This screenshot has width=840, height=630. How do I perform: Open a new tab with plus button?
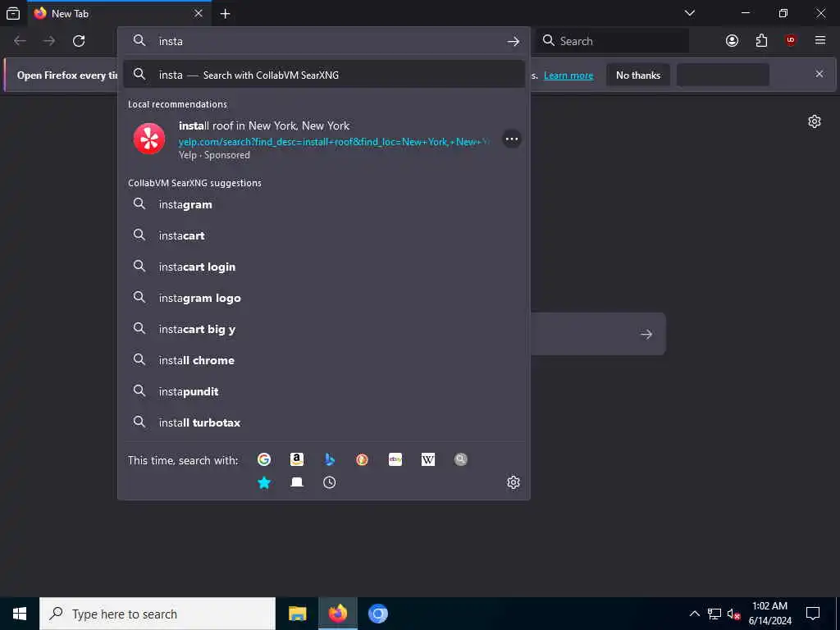click(x=225, y=14)
